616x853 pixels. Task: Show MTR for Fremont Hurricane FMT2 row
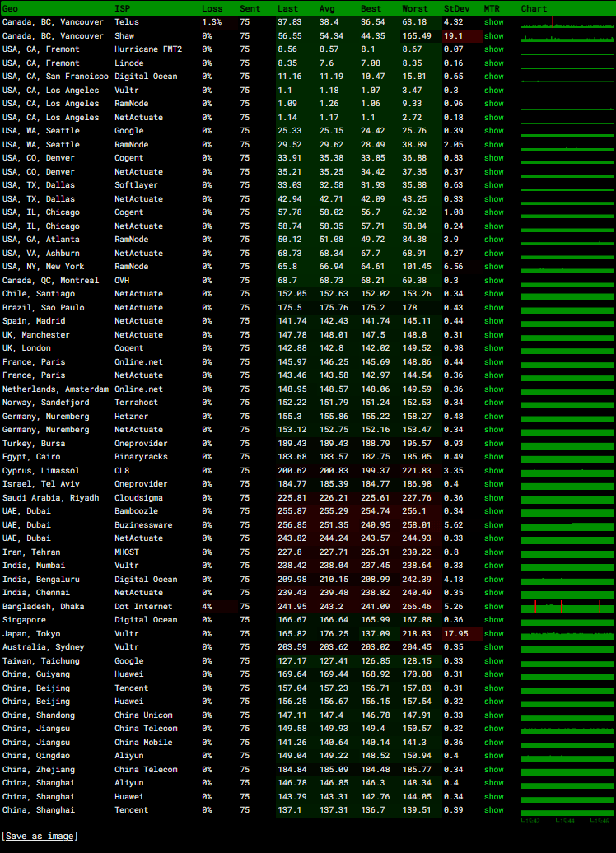point(493,49)
